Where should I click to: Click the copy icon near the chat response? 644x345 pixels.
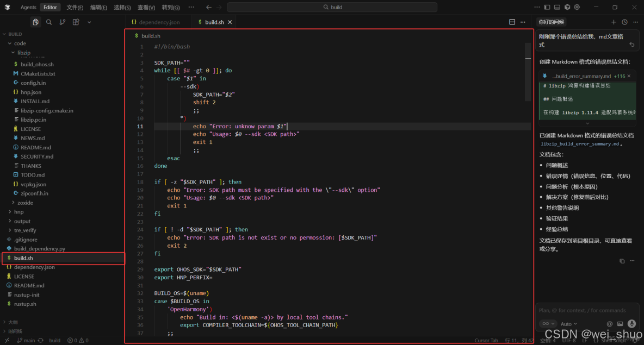point(622,261)
